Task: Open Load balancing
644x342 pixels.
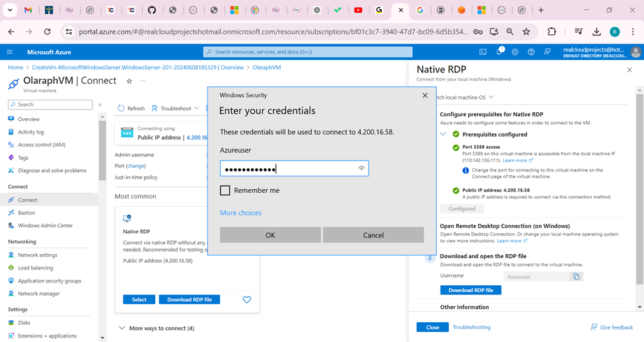Action: 35,267
